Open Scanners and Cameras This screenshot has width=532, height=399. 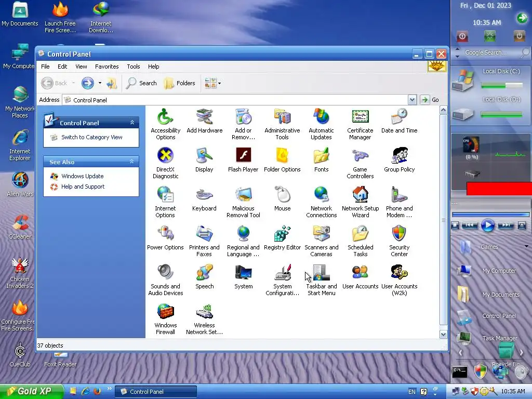pyautogui.click(x=321, y=241)
